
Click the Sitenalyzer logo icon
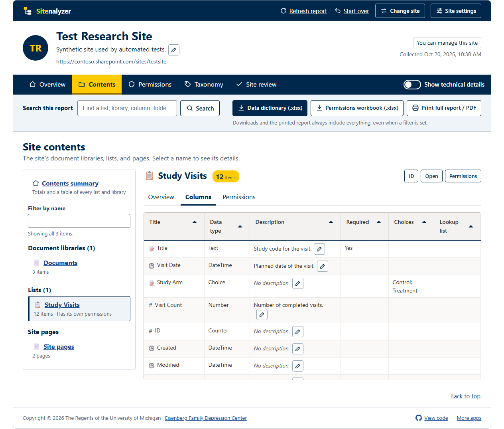[x=28, y=11]
